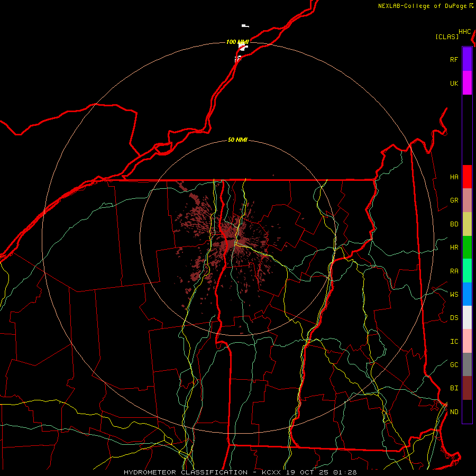Click the 'HYDROMETEOR CLASSIFICATION' caption text
The height and width of the screenshot is (476, 476).
click(186, 472)
